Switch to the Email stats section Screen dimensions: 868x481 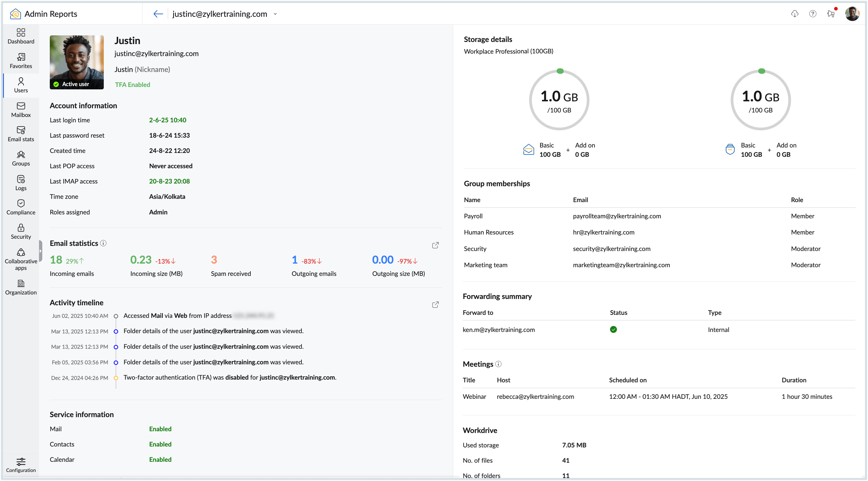coord(21,134)
